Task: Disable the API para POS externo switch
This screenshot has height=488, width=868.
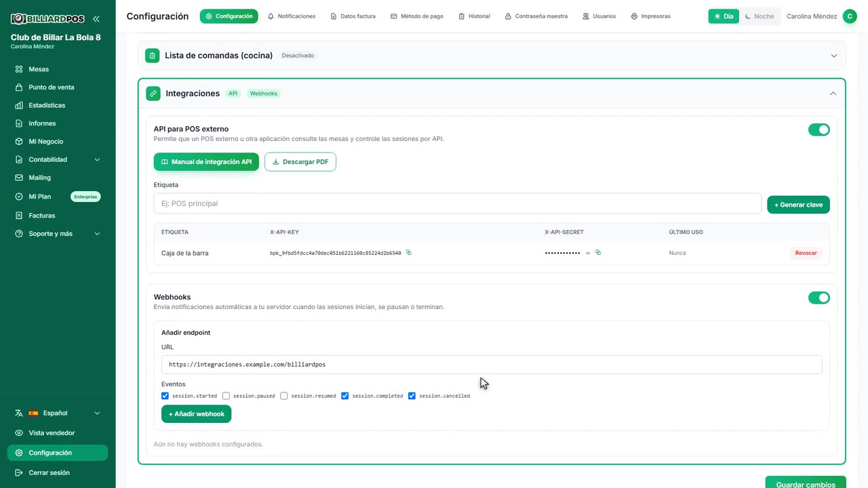Action: 819,129
